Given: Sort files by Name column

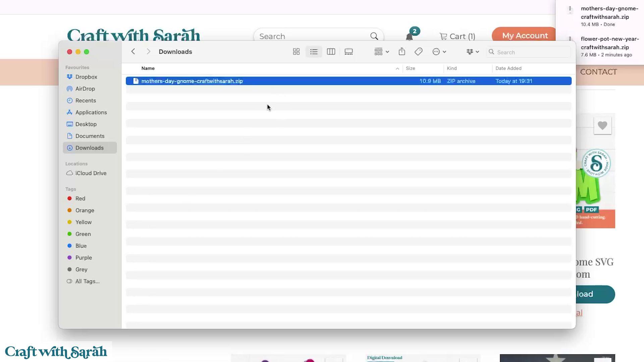Looking at the screenshot, I should (148, 68).
